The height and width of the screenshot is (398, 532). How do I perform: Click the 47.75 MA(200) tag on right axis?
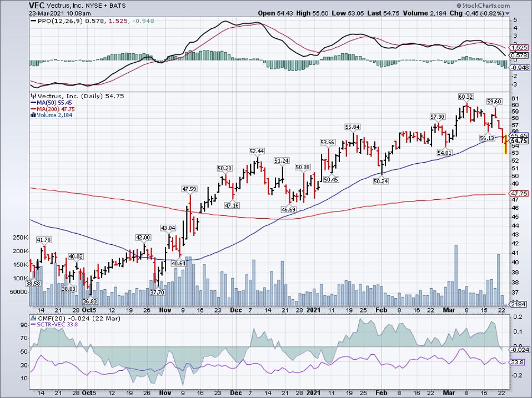coord(519,194)
